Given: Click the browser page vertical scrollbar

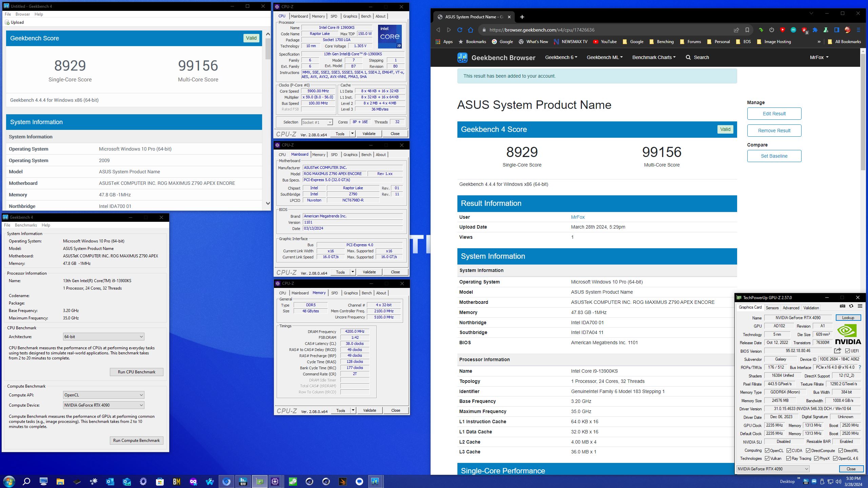Looking at the screenshot, I should (863, 112).
